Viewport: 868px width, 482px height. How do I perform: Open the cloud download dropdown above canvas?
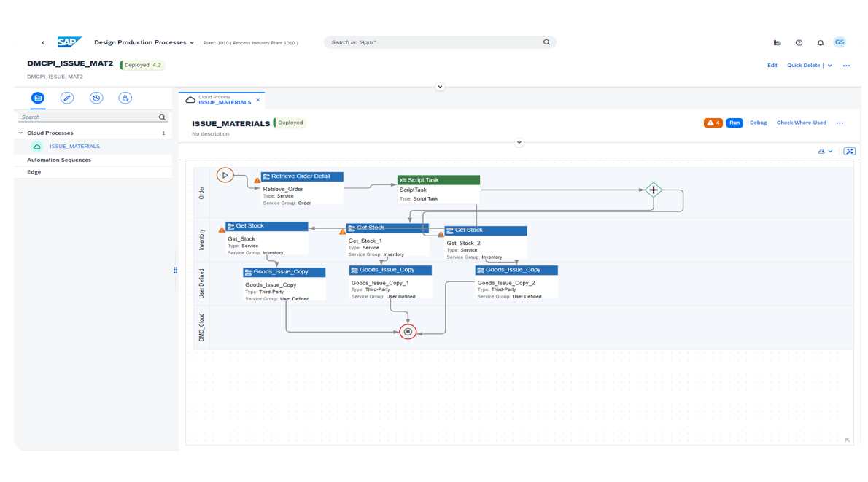tap(826, 152)
